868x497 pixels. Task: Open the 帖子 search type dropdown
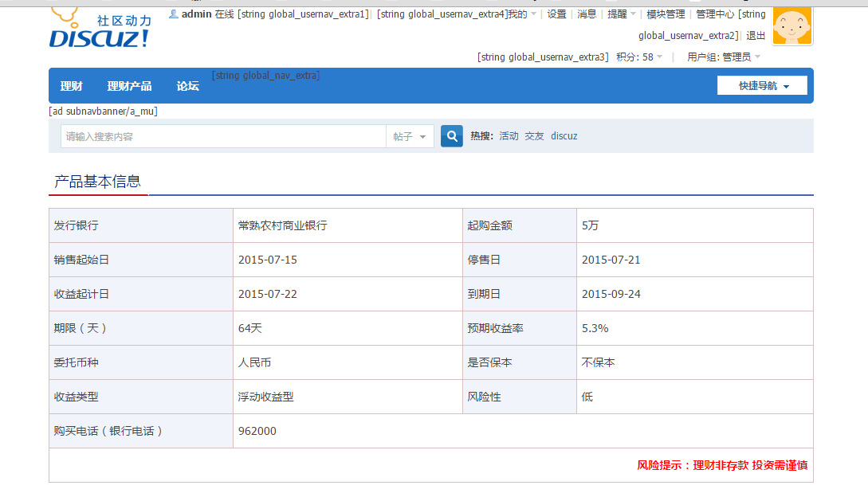pos(409,135)
